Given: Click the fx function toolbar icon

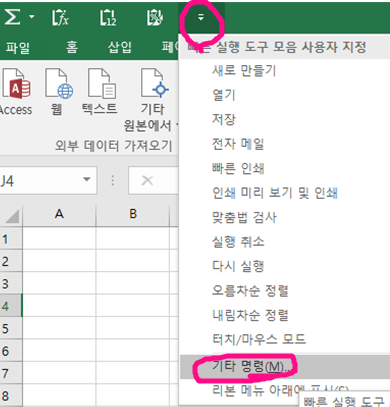Looking at the screenshot, I should [60, 17].
